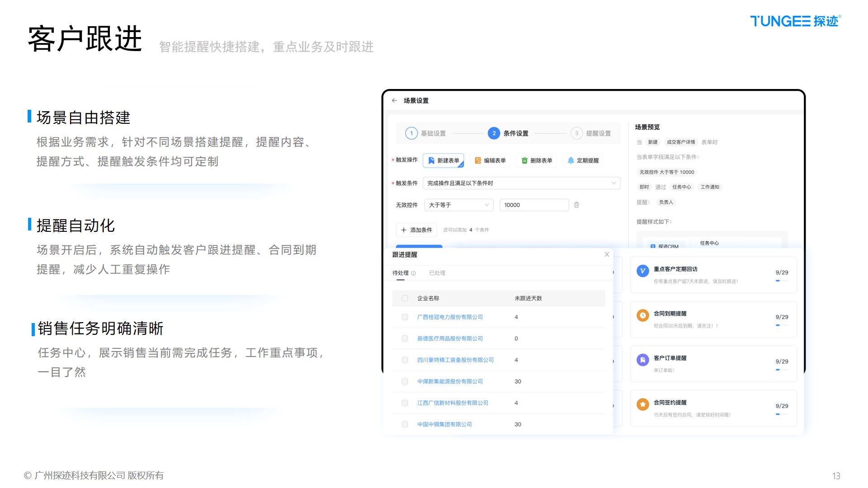Expand the 触发条件 dropdown
The height and width of the screenshot is (488, 868).
click(x=521, y=183)
